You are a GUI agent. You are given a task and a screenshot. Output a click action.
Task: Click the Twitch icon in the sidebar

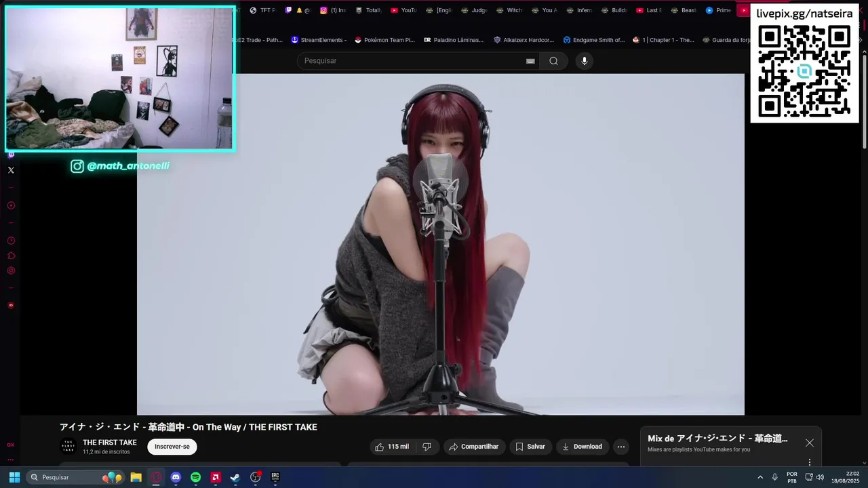click(11, 155)
